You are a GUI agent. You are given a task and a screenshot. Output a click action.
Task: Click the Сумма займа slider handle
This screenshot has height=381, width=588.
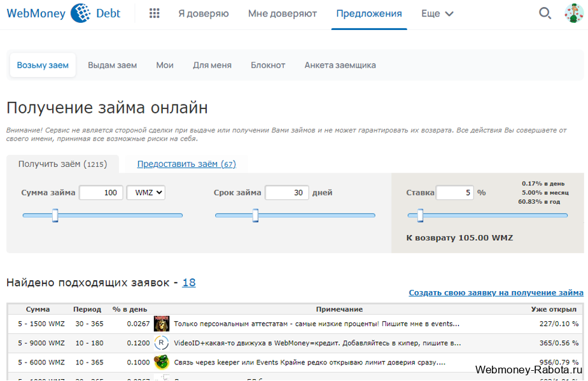[55, 215]
